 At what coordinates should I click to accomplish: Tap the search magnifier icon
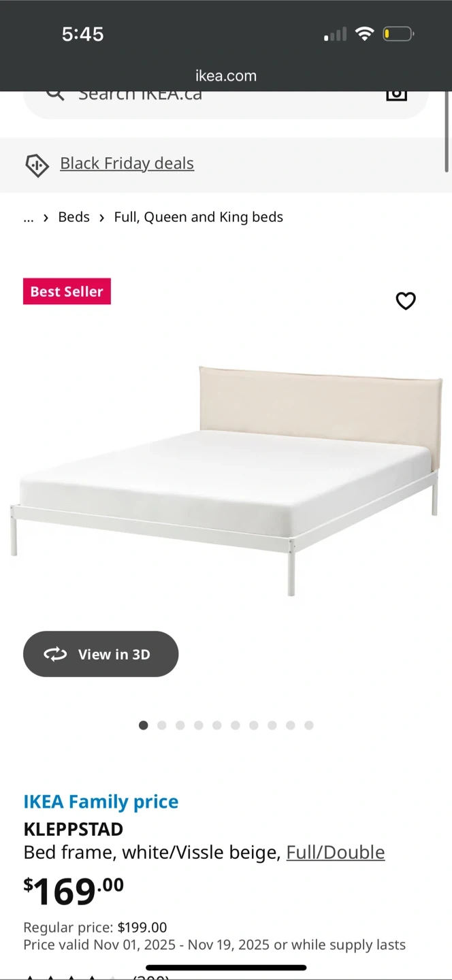[x=54, y=95]
